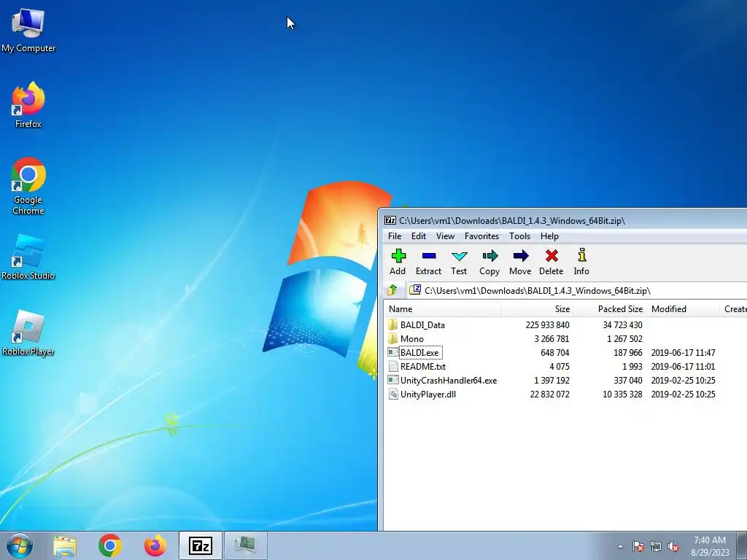Click the BALDI_Data folder icon
Image resolution: width=747 pixels, height=560 pixels.
coord(393,324)
